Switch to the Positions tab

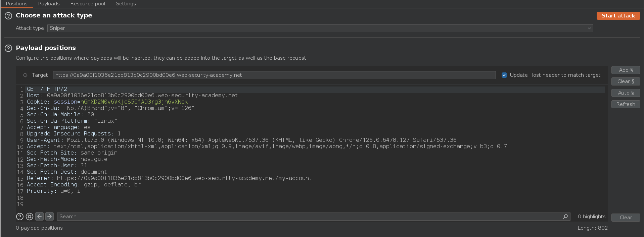[17, 4]
